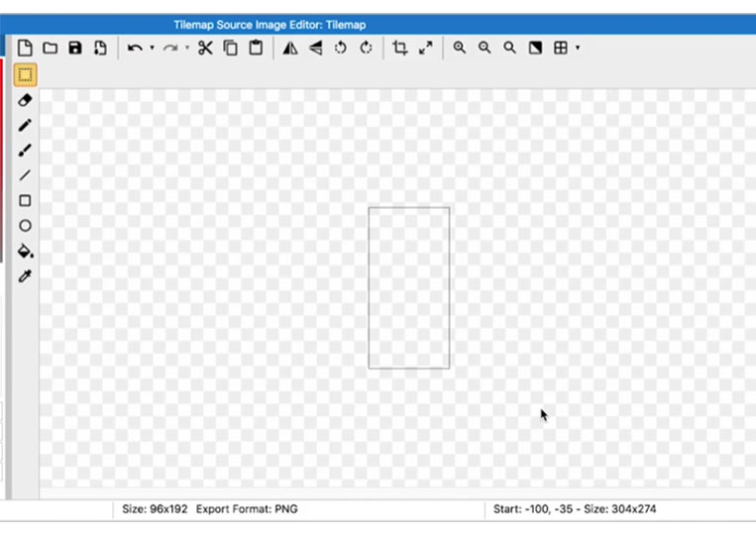756x536 pixels.
Task: Click inside the tilemap image canvas rectangle
Action: [x=409, y=288]
